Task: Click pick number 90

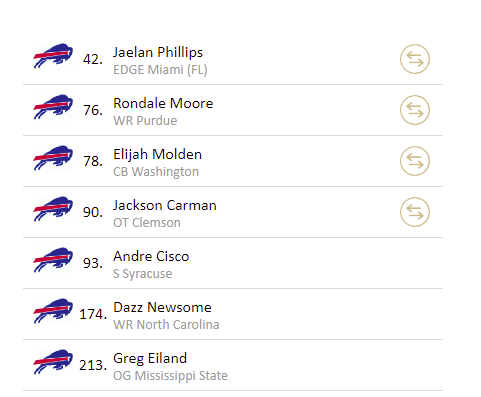Action: click(x=93, y=212)
